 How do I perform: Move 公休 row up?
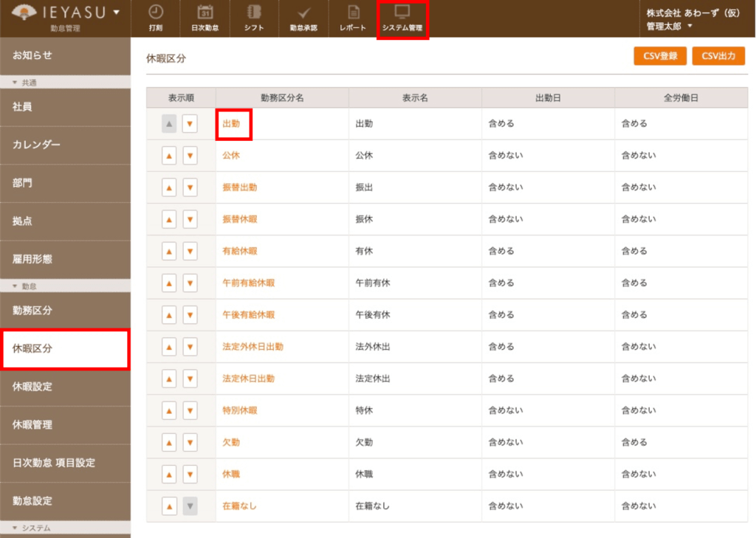coord(169,156)
